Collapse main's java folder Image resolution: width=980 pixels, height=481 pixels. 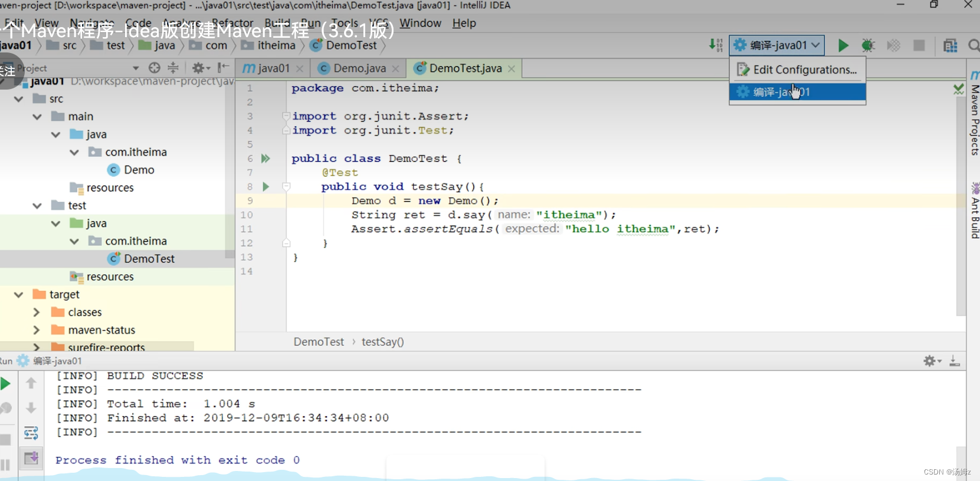56,134
